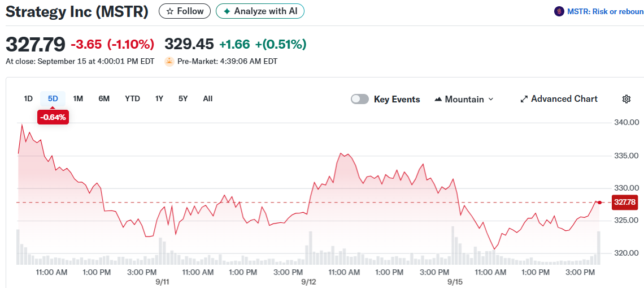Image resolution: width=644 pixels, height=288 pixels.
Task: Open the Advanced Chart view
Action: click(559, 99)
